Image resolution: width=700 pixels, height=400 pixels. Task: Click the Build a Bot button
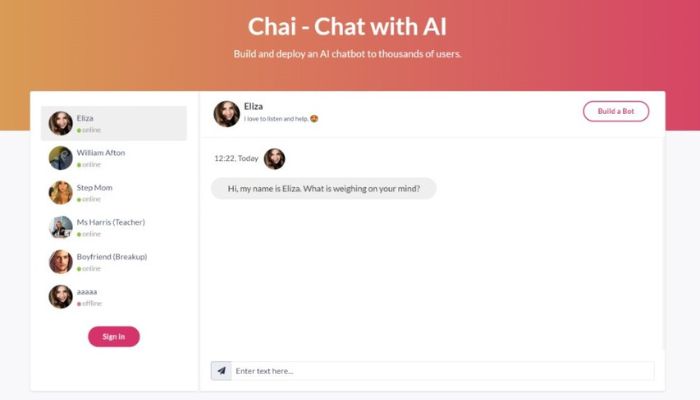click(x=616, y=111)
